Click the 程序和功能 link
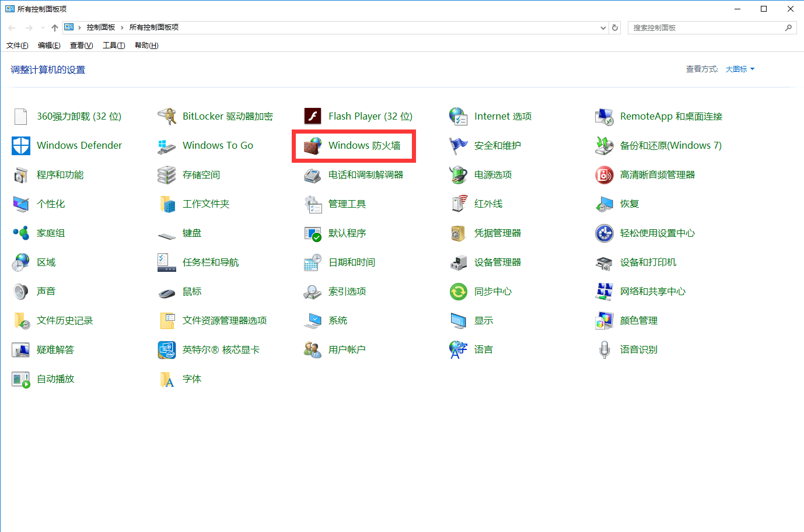Screen dimensions: 804x532 [60, 175]
